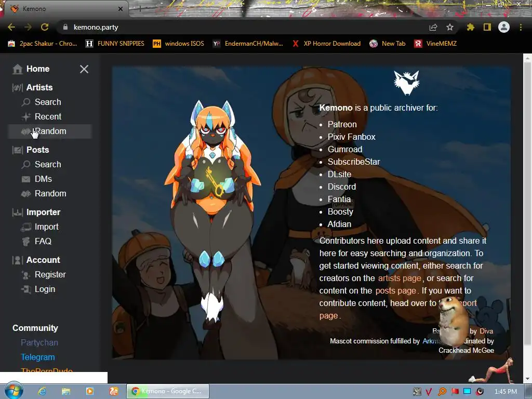Reload the page with the refresh icon
This screenshot has width=532, height=399.
tap(45, 27)
